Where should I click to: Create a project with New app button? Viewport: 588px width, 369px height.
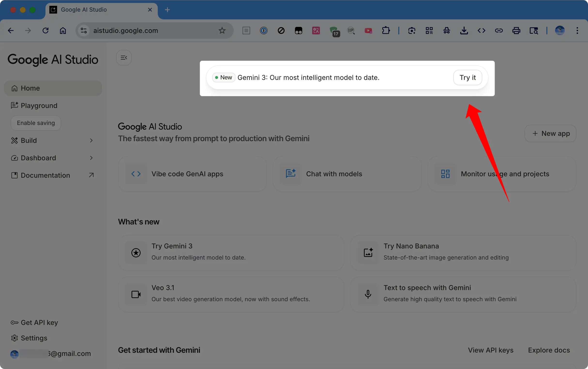(550, 133)
